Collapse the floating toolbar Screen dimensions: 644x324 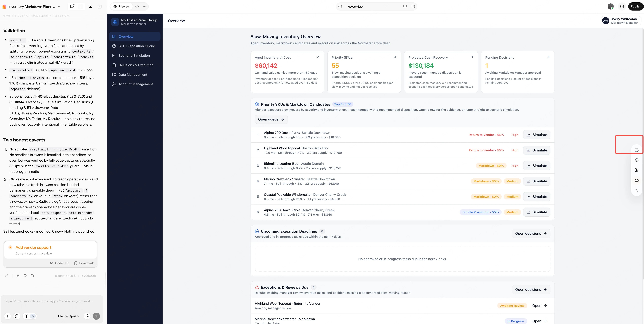637,190
